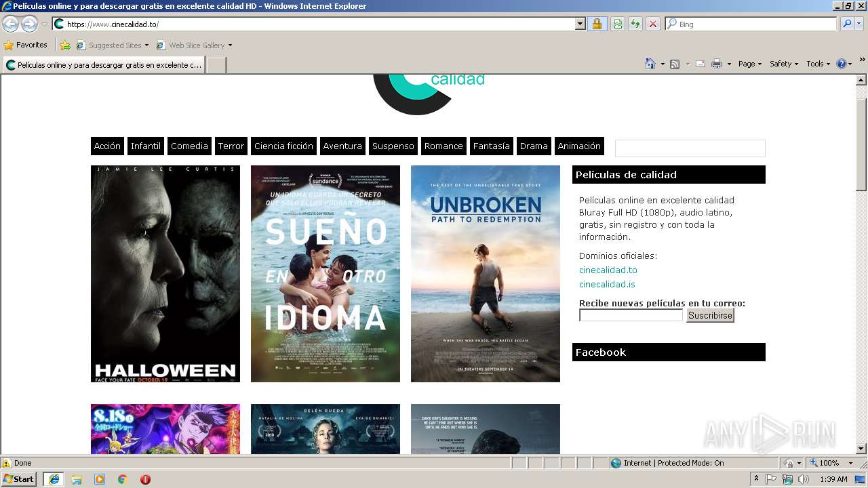This screenshot has width=868, height=488.
Task: Open the Drama genre link
Action: (x=534, y=146)
